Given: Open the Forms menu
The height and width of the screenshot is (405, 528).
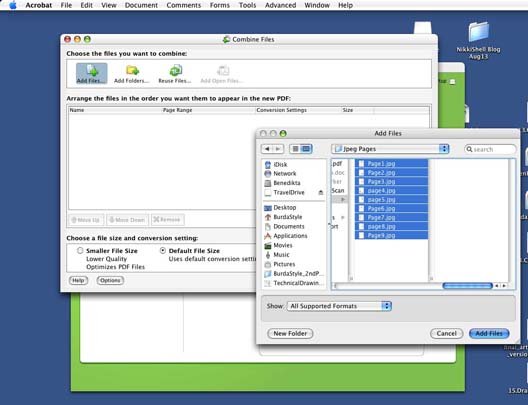Looking at the screenshot, I should pos(220,5).
